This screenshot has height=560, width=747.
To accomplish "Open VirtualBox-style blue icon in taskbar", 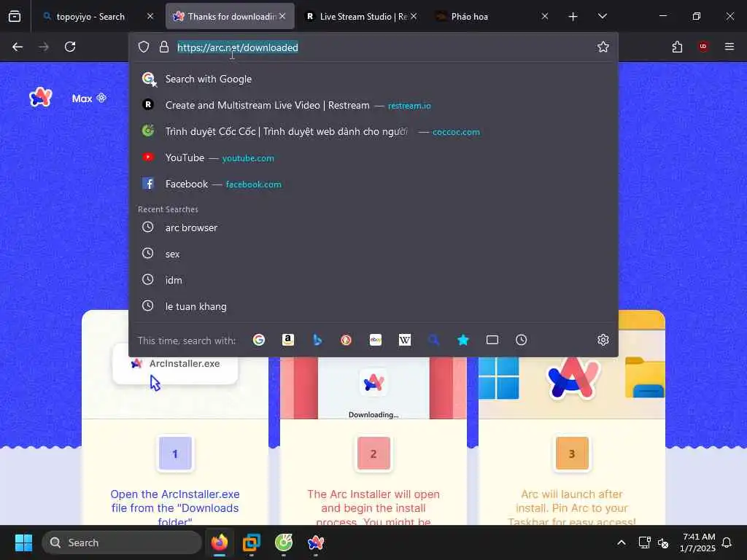I will pos(252,542).
